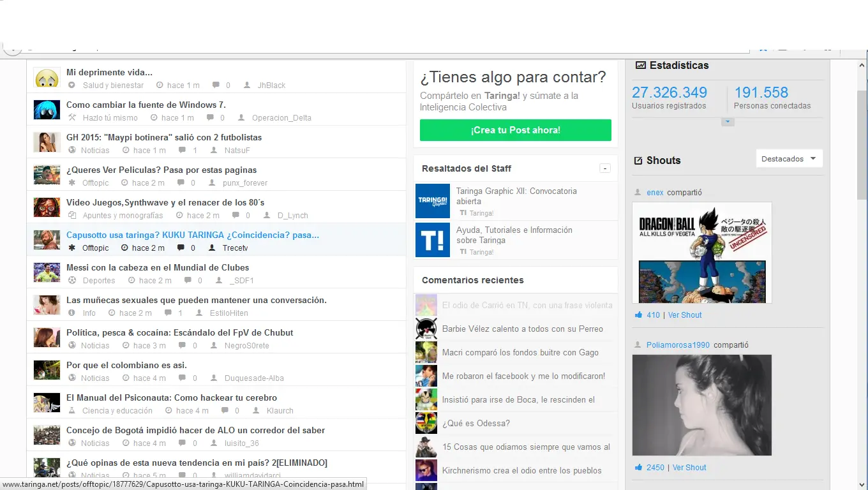Click the Taringa Graphic logo in Resaltados del Staff
Screen dimensions: 868x490
click(433, 201)
